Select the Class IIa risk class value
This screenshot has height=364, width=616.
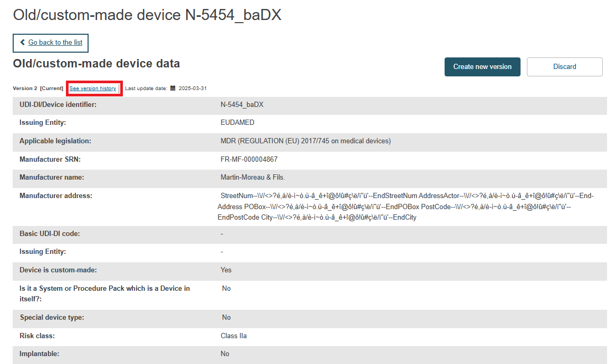[234, 336]
